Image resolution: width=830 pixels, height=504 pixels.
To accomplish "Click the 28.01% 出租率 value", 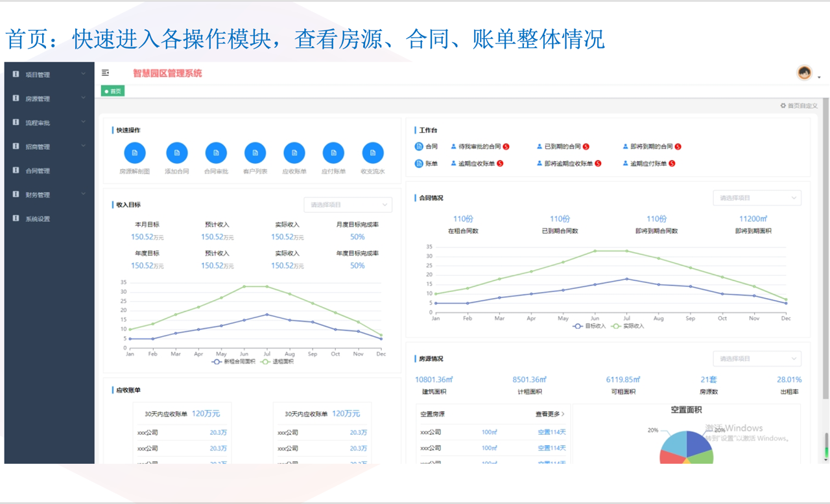I will (x=789, y=380).
